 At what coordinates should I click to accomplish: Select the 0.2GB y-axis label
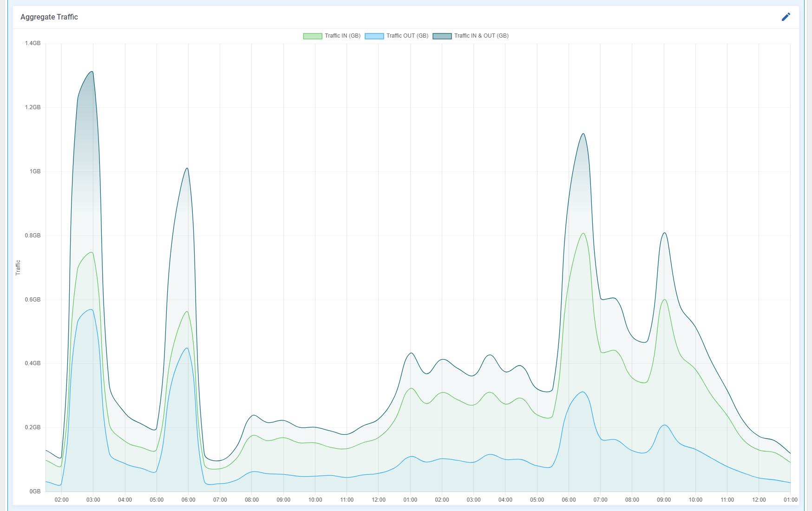pos(33,427)
